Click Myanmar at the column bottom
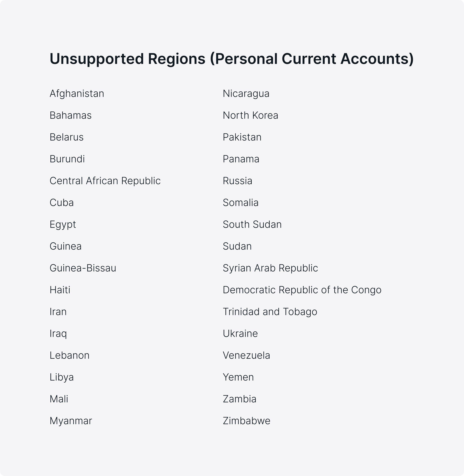 click(x=71, y=421)
